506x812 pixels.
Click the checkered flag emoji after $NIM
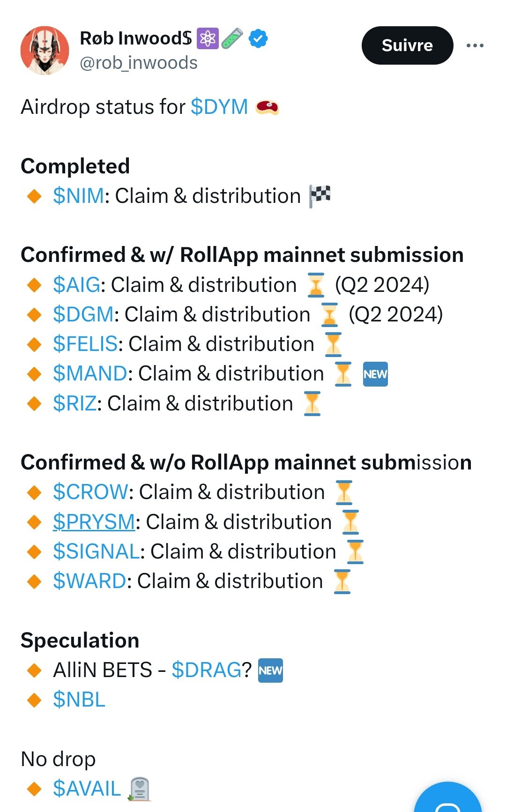tap(320, 196)
